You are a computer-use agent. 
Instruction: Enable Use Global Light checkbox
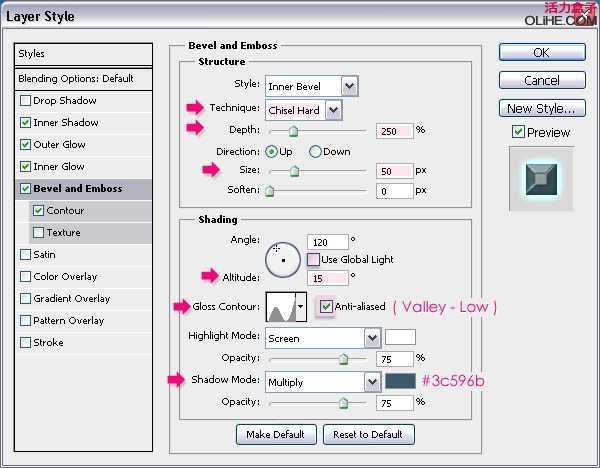(x=314, y=260)
